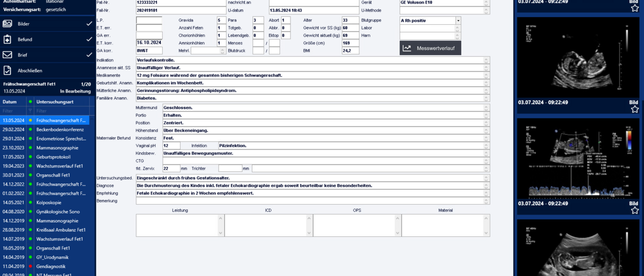Select Kolposkopie entry
The height and width of the screenshot is (276, 644).
pyautogui.click(x=44, y=202)
